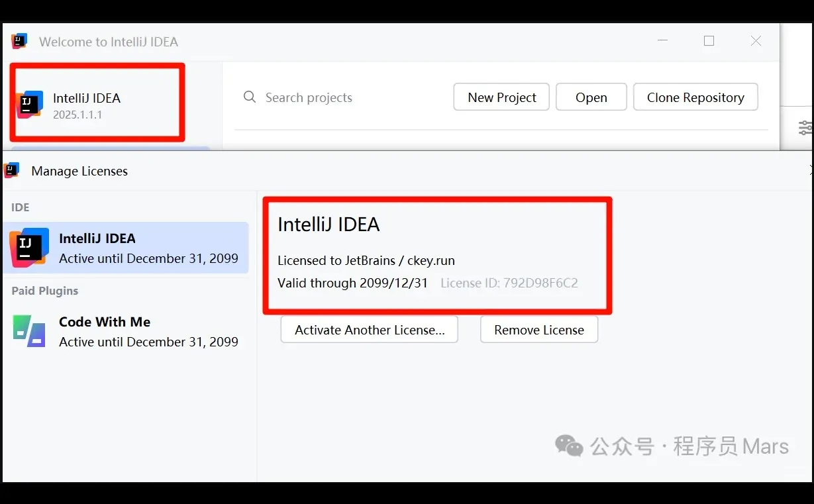Click the 'Paid Plugins' section header

point(45,291)
